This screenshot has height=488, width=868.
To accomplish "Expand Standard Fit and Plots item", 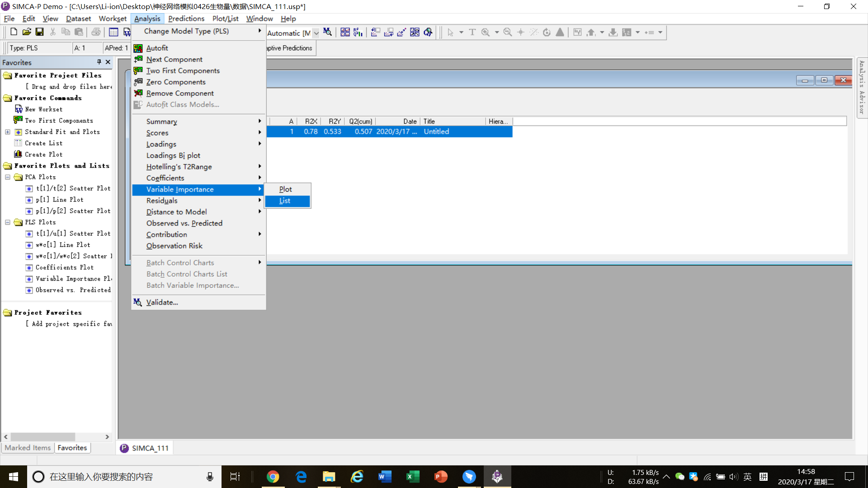I will tap(8, 132).
